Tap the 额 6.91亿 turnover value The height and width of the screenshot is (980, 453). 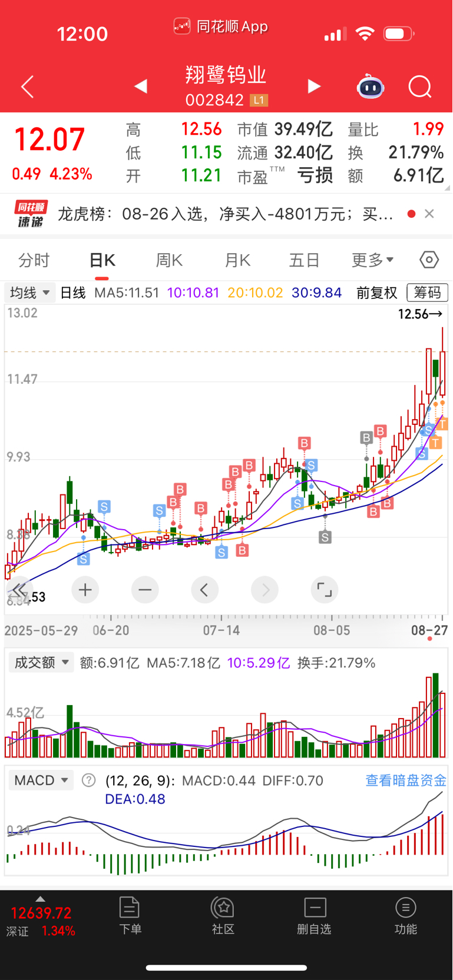point(396,175)
